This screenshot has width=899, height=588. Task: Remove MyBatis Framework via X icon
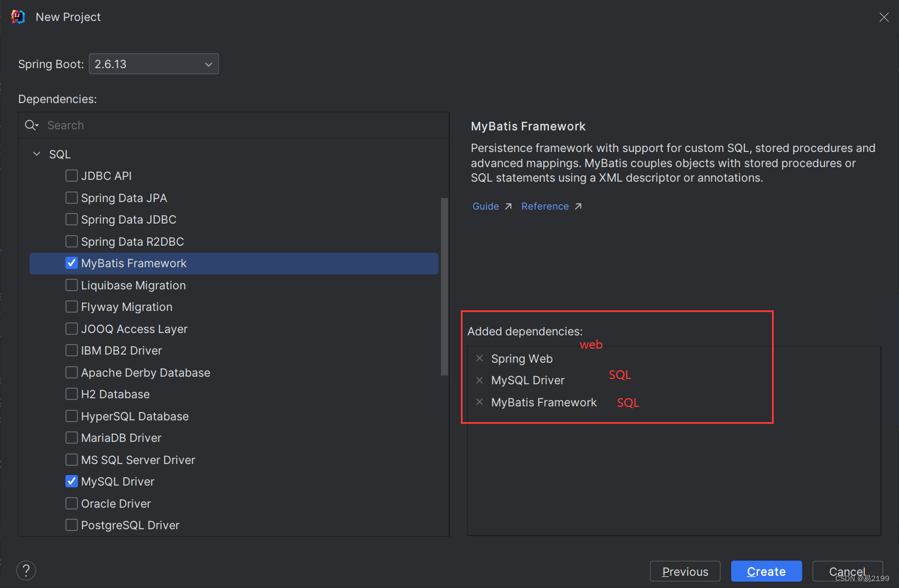coord(480,402)
